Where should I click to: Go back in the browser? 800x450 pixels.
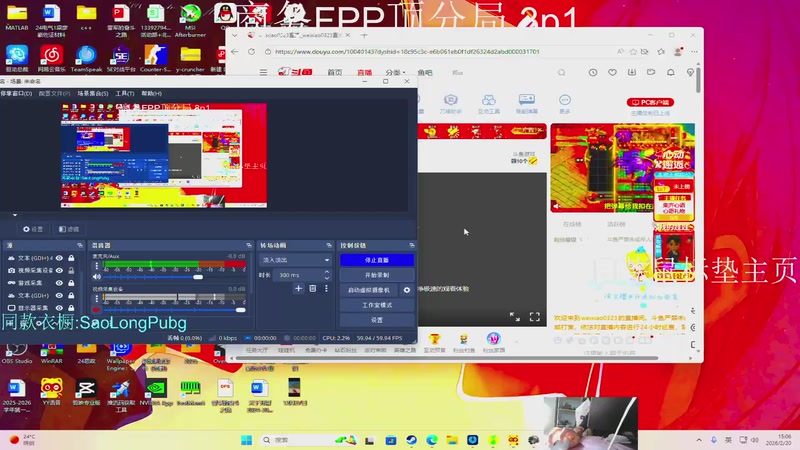click(x=235, y=52)
